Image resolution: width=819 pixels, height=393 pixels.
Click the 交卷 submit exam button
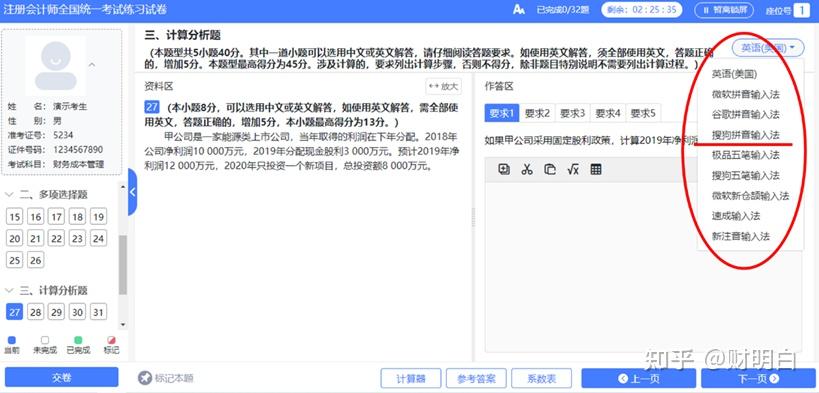coord(62,377)
